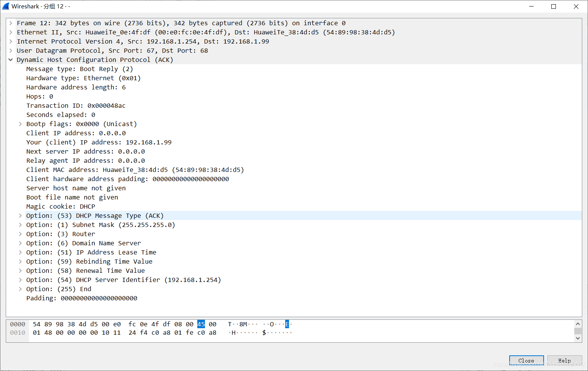588x371 pixels.
Task: Expand Option 59 Rebinding Time Value
Action: [20, 261]
